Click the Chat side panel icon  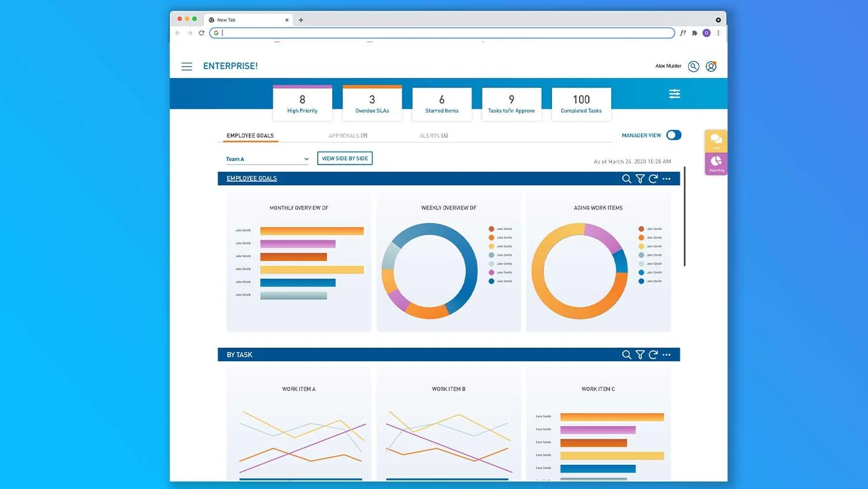point(716,141)
